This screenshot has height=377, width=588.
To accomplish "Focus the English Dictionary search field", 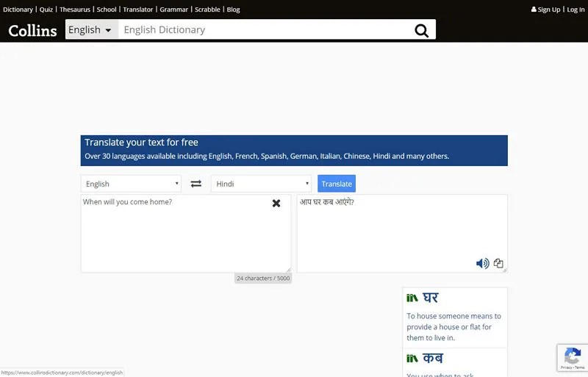I will tap(264, 29).
